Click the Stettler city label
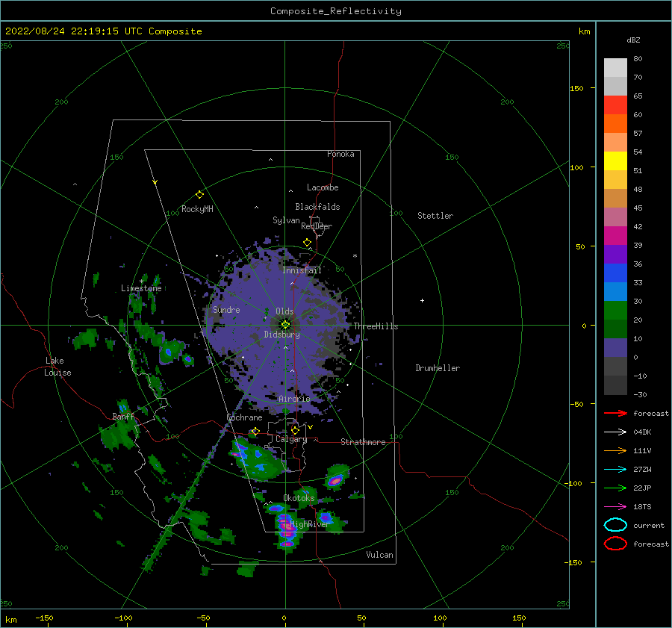Image resolution: width=672 pixels, height=628 pixels. [435, 216]
